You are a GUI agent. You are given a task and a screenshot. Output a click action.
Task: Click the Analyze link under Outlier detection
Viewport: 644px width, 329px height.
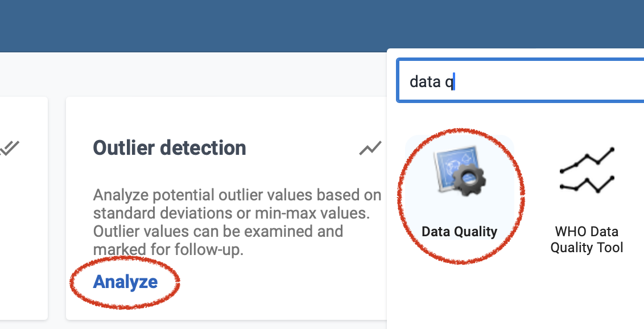(x=125, y=282)
